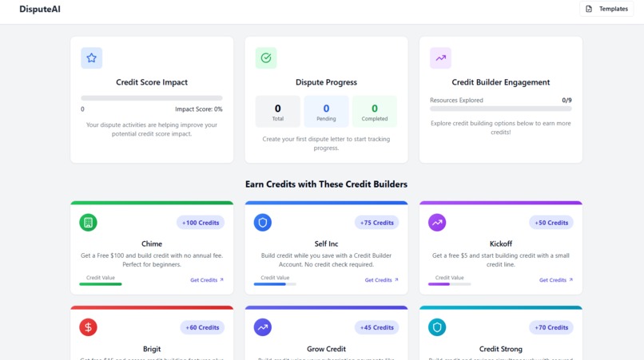
Task: Click 'Explore credit building options below' text
Action: 501,128
